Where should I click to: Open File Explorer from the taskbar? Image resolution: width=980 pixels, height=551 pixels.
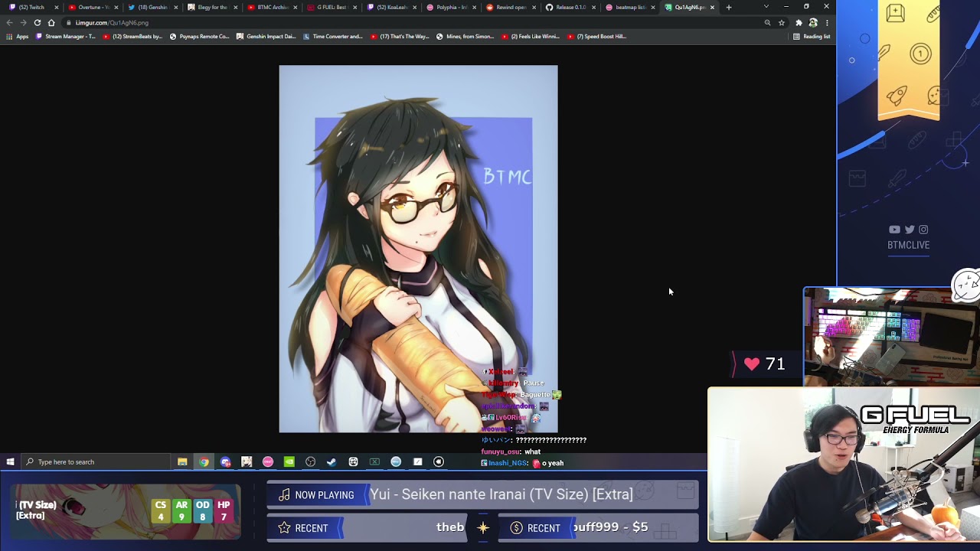(x=182, y=462)
